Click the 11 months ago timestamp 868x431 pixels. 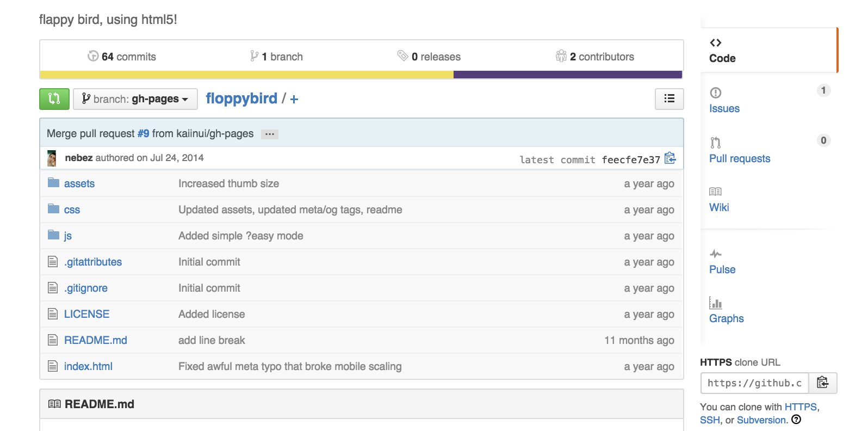pos(639,340)
